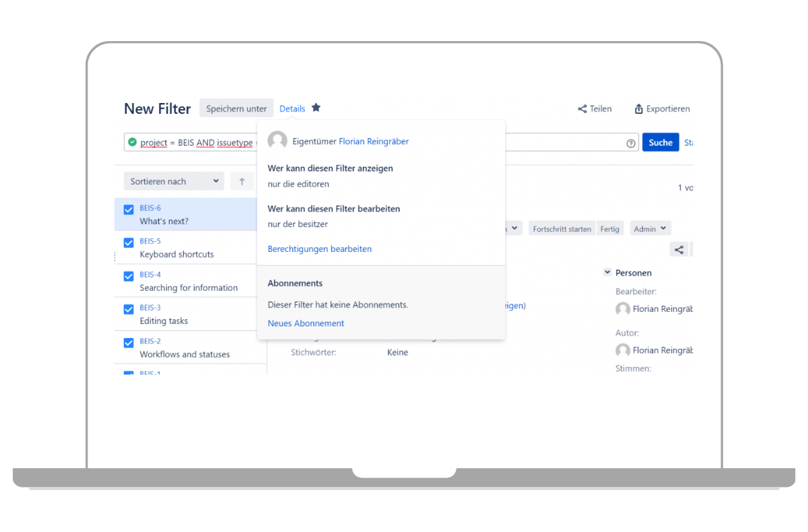The width and height of the screenshot is (808, 532).
Task: Open the Sortieren nach dropdown
Action: 173,180
